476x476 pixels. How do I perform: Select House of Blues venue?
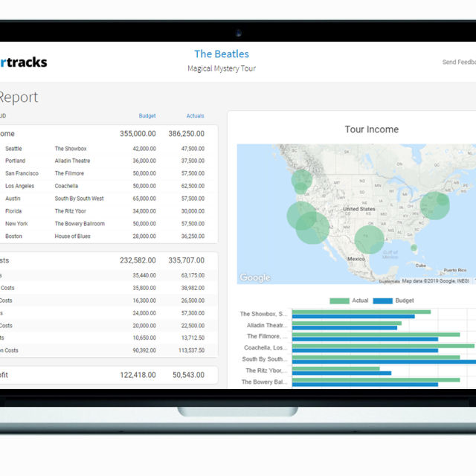(x=73, y=237)
